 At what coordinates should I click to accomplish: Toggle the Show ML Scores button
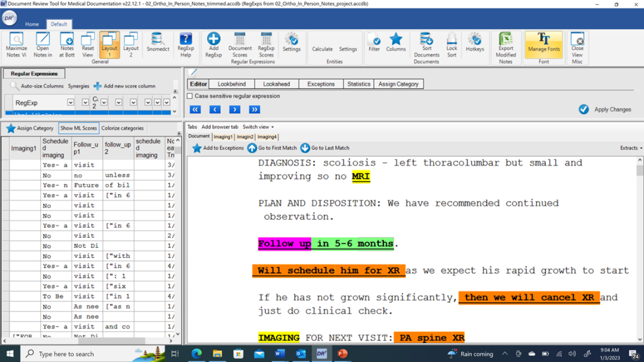[78, 128]
